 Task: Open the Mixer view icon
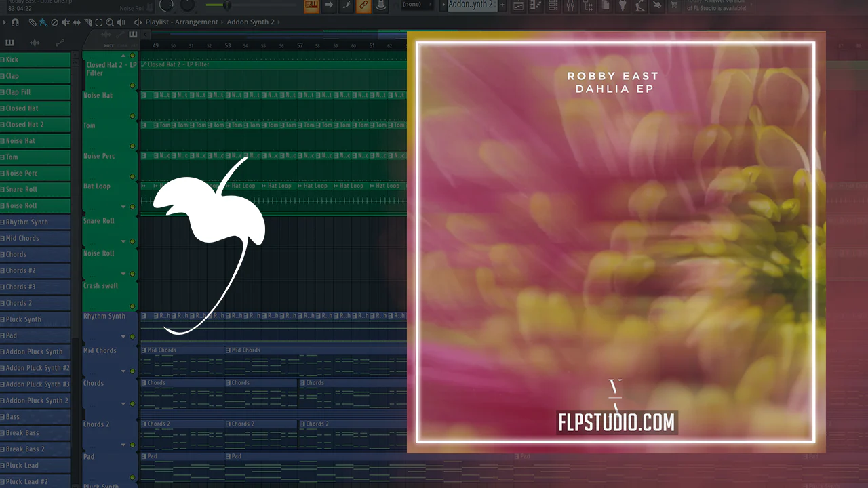point(570,6)
